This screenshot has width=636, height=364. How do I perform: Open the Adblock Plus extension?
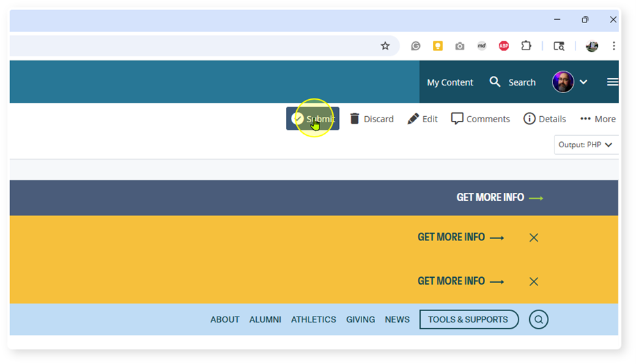503,46
